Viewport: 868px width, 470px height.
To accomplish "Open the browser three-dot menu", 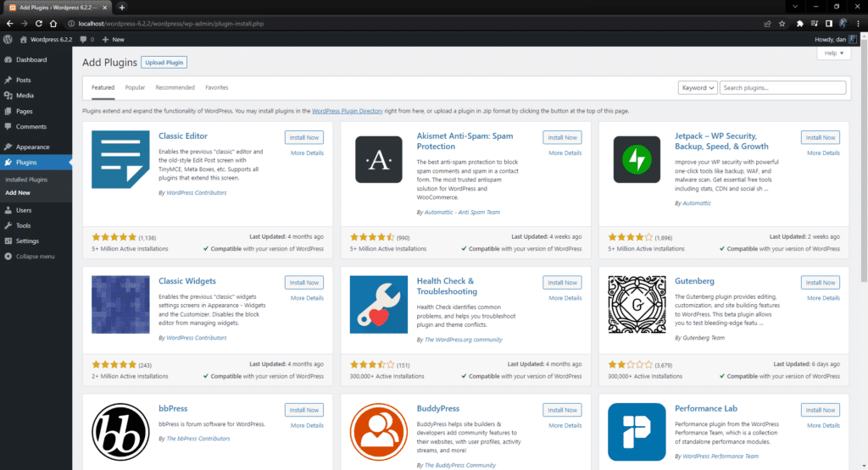I will pos(858,24).
